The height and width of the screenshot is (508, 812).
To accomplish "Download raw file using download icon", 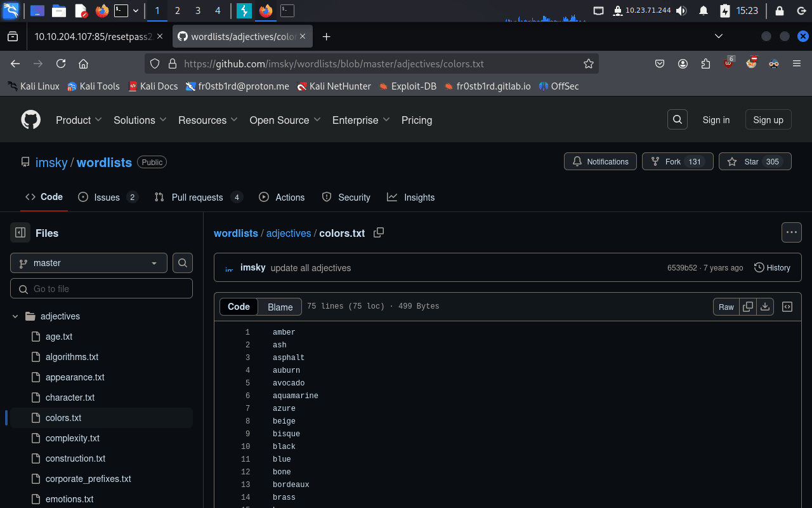I will (765, 307).
